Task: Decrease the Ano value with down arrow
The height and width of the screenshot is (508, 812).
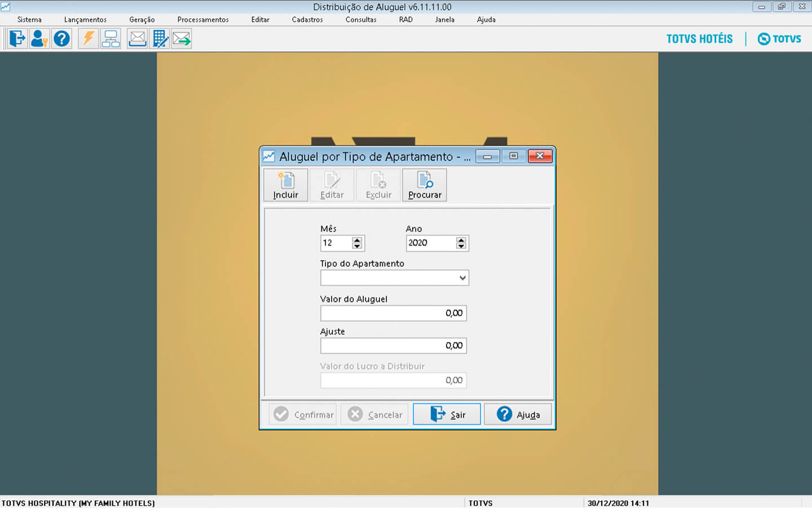Action: [x=461, y=246]
